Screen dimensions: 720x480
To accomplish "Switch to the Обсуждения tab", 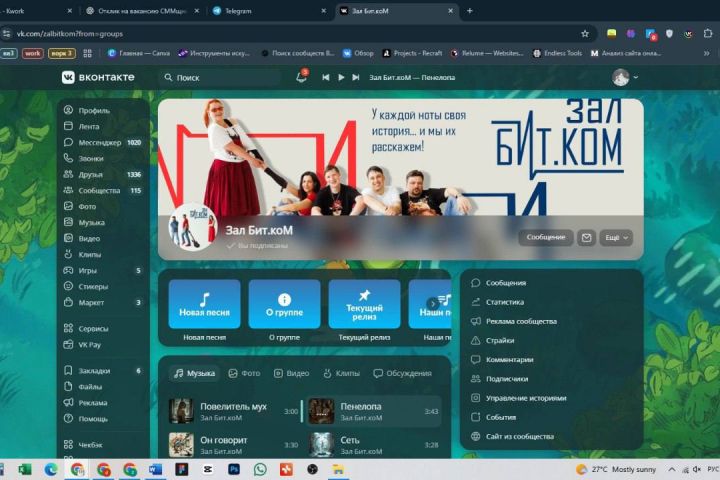I will coord(402,373).
